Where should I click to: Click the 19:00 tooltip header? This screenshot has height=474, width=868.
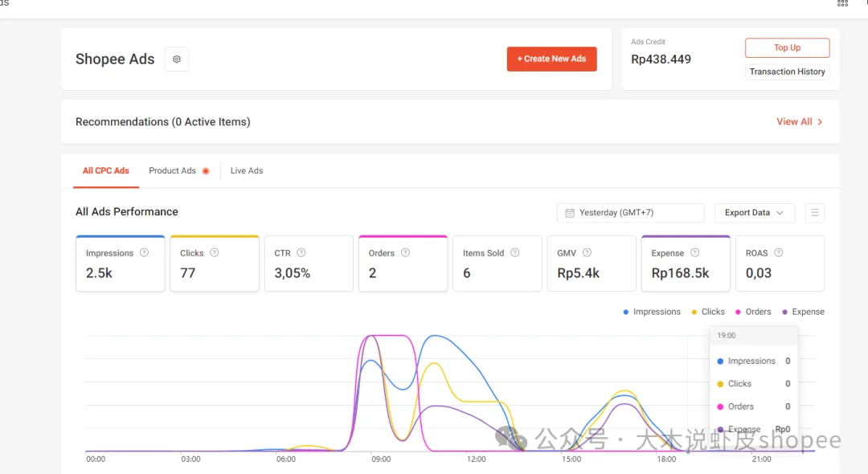(x=727, y=336)
